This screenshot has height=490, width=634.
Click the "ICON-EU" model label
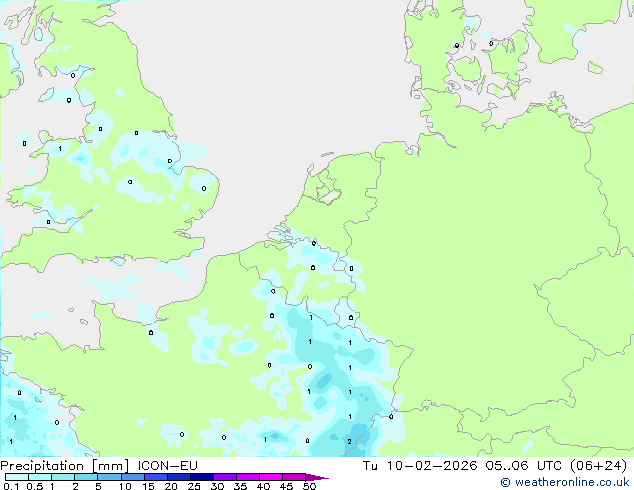click(x=167, y=466)
